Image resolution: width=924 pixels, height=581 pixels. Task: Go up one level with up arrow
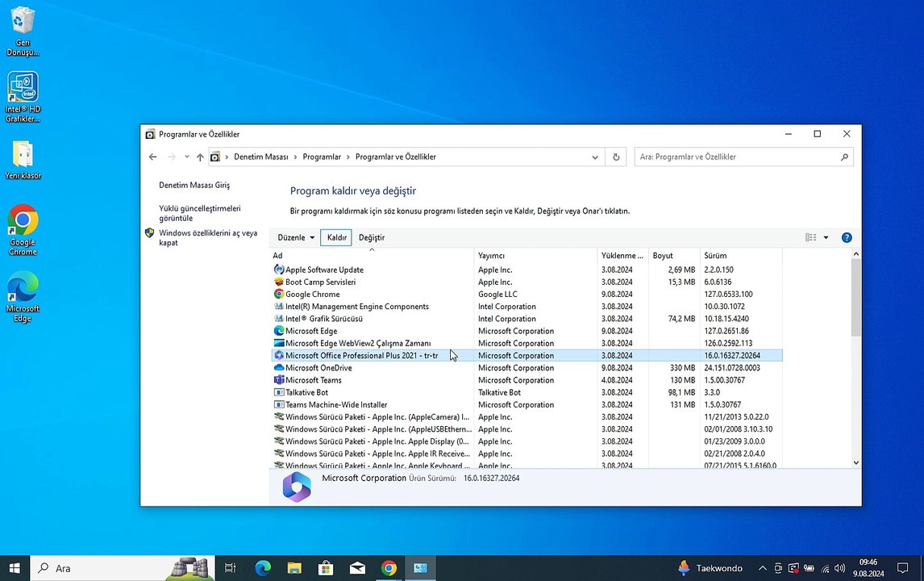(200, 157)
